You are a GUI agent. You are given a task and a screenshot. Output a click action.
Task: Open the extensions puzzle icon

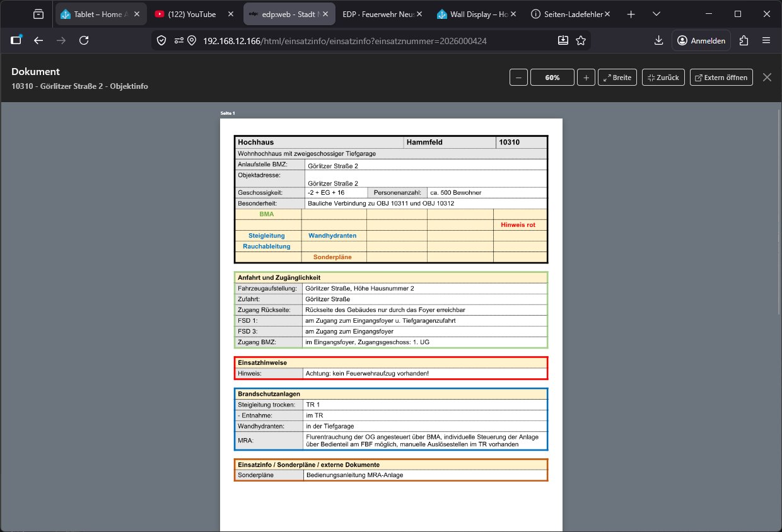coord(744,40)
